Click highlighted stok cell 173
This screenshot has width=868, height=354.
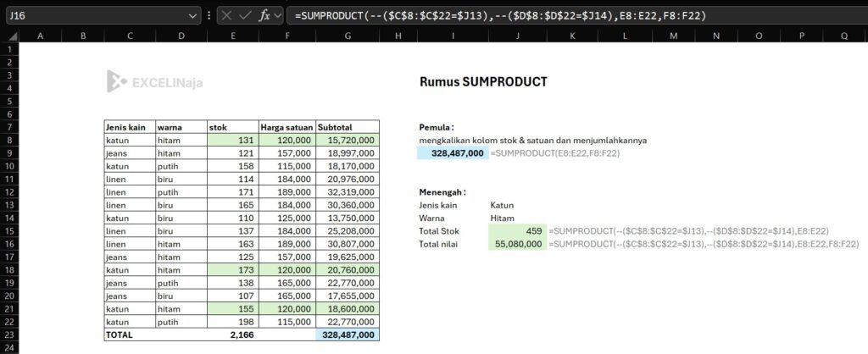pyautogui.click(x=232, y=270)
